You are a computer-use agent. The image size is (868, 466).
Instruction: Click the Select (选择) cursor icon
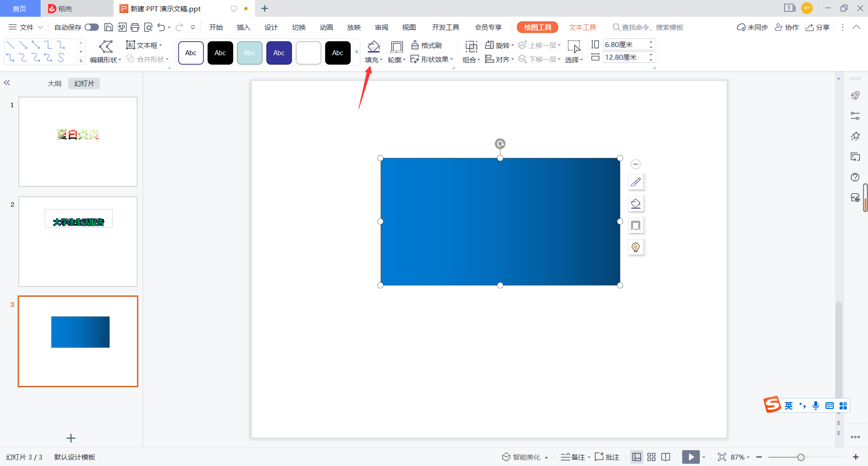click(574, 47)
